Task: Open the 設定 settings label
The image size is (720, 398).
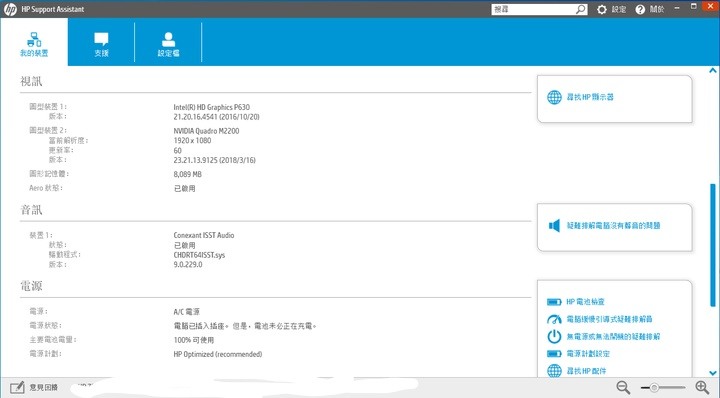Action: 619,9
